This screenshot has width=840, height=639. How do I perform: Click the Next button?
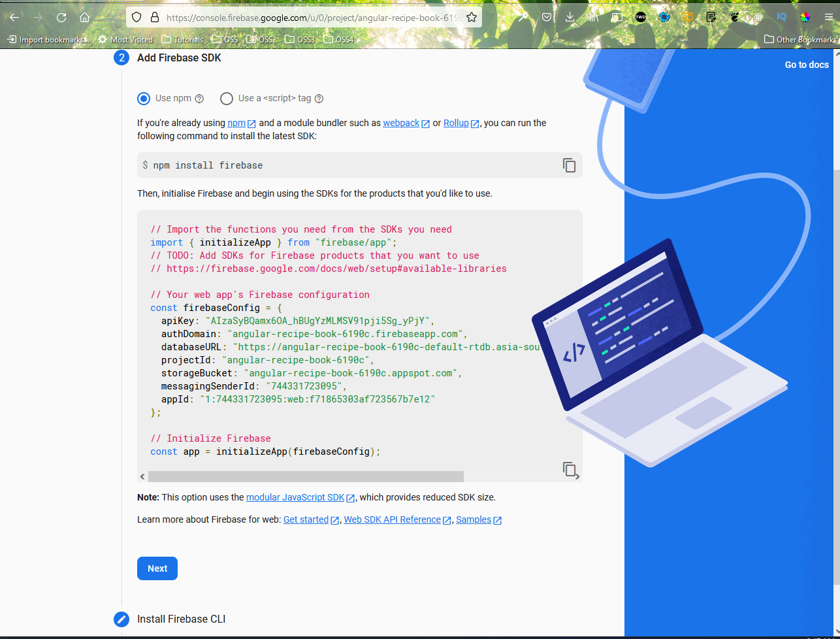point(157,568)
